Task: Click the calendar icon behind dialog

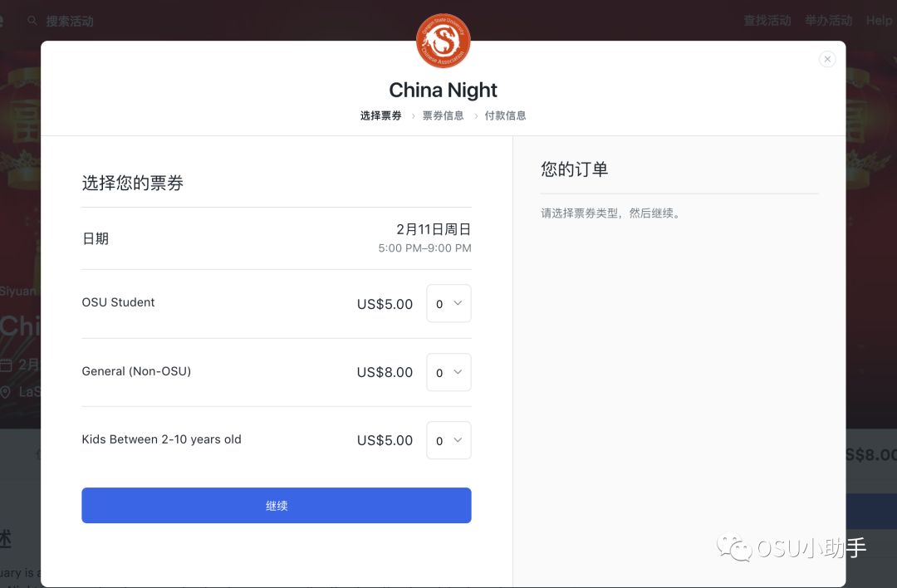Action: (x=6, y=365)
